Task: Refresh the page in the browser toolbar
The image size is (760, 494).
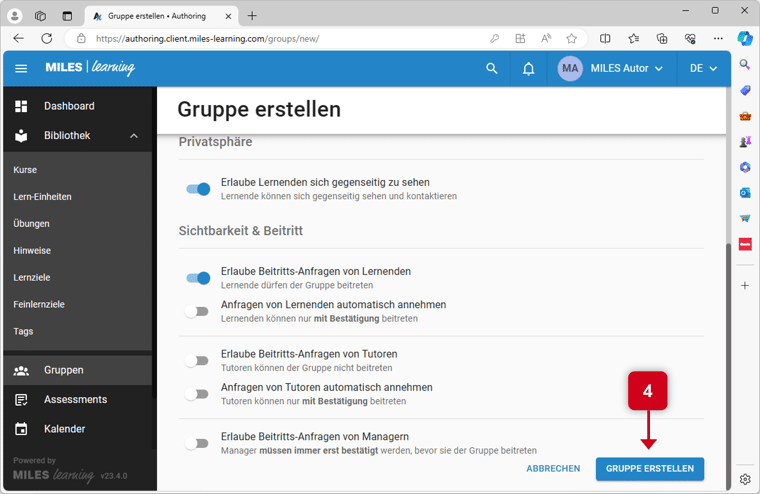Action: (x=46, y=39)
